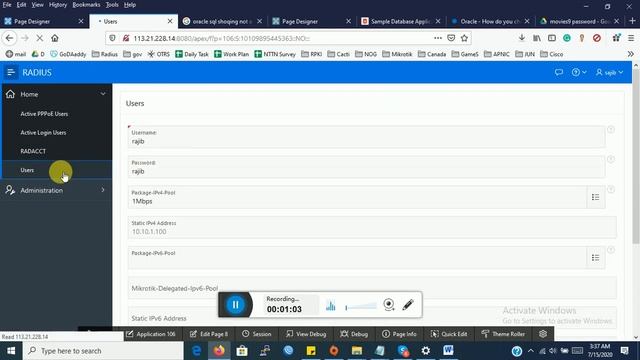Open Windows notification center
Viewport: 640px width, 360px height.
click(x=624, y=351)
